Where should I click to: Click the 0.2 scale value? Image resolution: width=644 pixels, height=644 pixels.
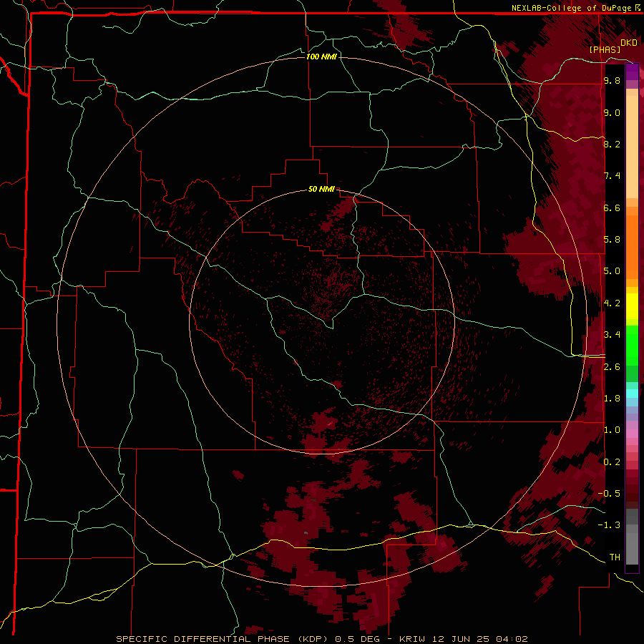(x=612, y=462)
